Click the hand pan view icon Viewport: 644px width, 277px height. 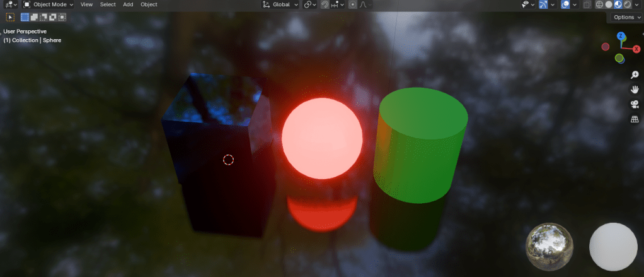tap(635, 90)
